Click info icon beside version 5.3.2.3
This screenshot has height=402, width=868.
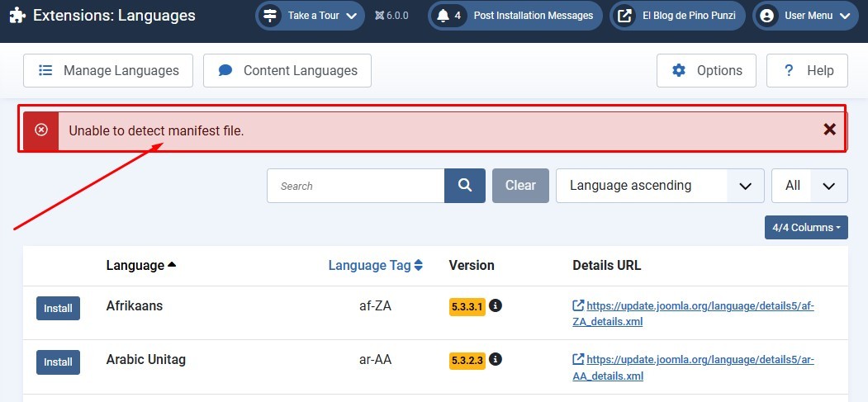(496, 360)
